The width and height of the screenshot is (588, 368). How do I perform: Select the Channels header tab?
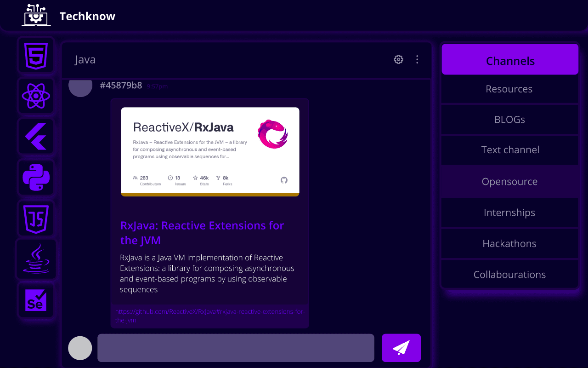click(x=510, y=59)
